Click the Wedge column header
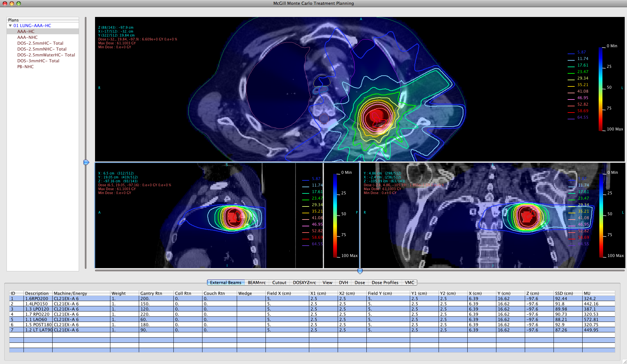This screenshot has width=627, height=364. 251,293
